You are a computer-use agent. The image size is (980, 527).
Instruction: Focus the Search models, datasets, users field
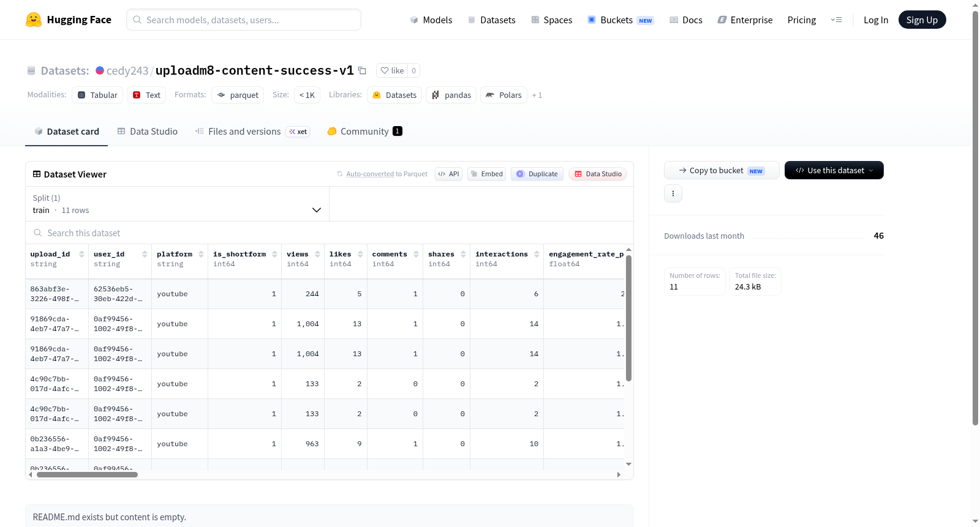point(244,20)
